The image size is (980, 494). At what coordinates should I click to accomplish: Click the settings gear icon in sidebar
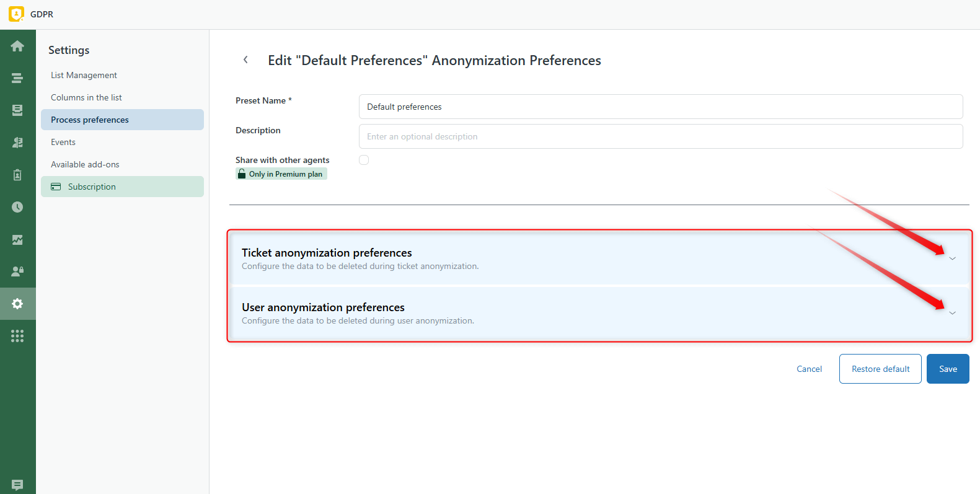tap(17, 304)
